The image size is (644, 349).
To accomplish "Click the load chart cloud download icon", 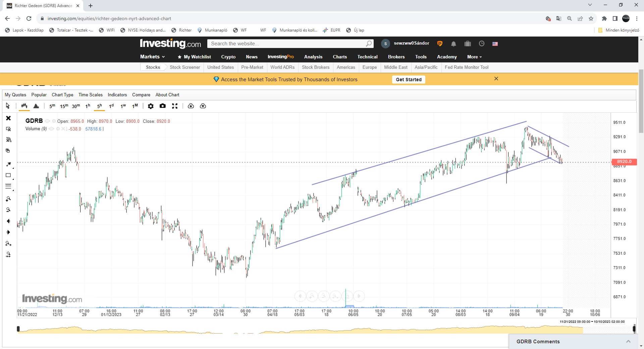I will pyautogui.click(x=191, y=106).
